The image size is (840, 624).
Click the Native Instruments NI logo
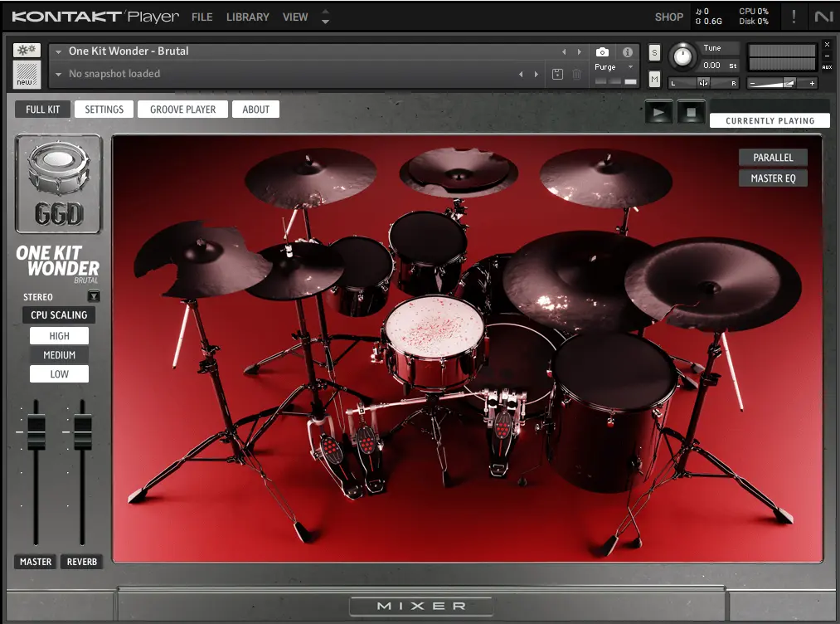coord(823,17)
